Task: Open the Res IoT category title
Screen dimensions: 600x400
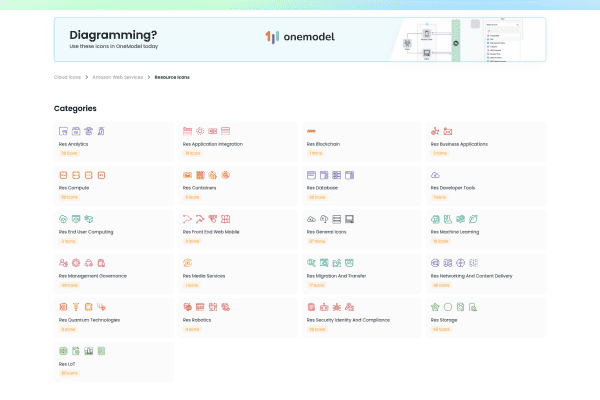Action: pos(67,364)
